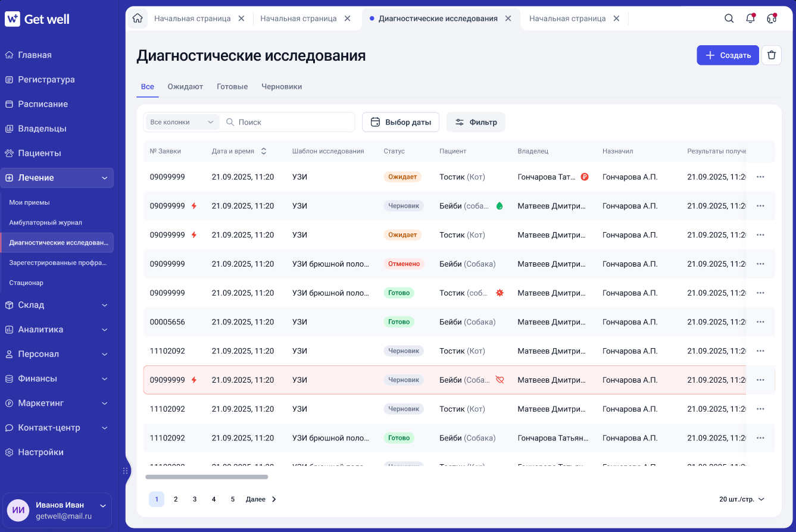Image resolution: width=796 pixels, height=532 pixels.
Task: Open Зарегистрированные профра… submenu item
Action: point(57,262)
